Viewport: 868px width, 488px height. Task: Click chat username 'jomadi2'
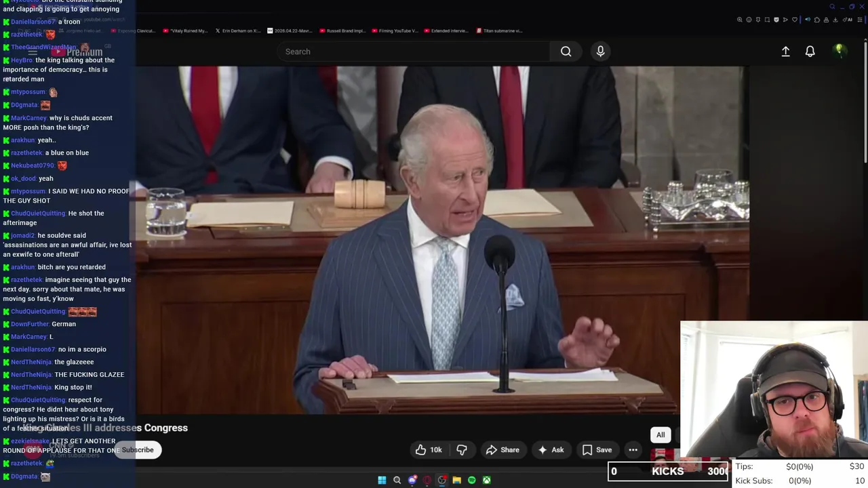(22, 236)
